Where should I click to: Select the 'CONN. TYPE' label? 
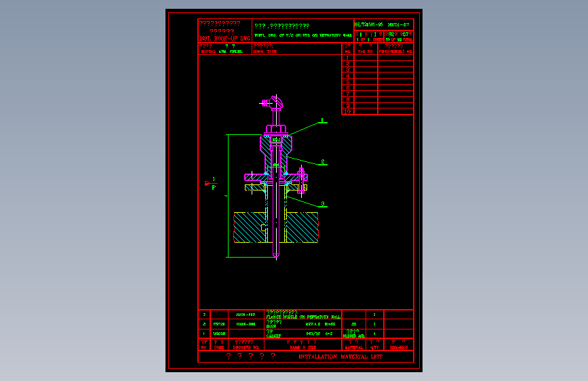265,52
